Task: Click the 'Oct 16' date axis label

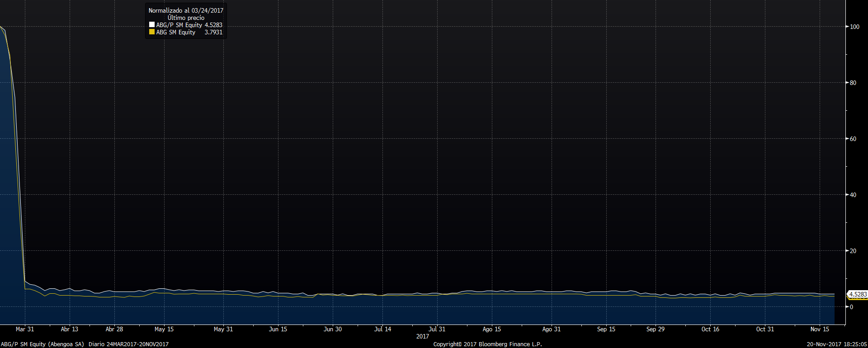Action: [710, 329]
